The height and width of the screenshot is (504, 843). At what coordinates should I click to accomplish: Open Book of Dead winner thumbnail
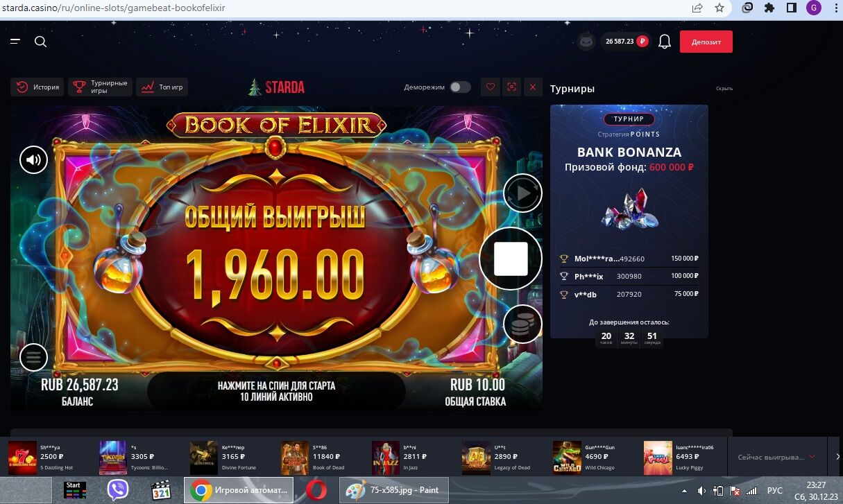[x=294, y=458]
